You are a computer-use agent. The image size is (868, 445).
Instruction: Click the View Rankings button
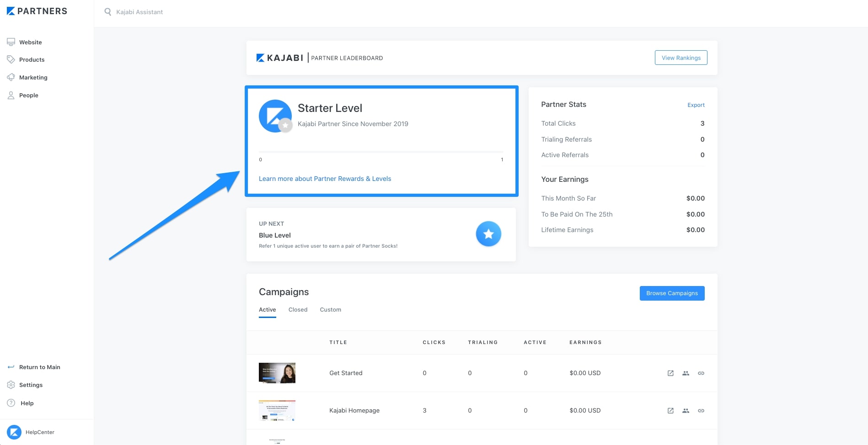point(681,58)
